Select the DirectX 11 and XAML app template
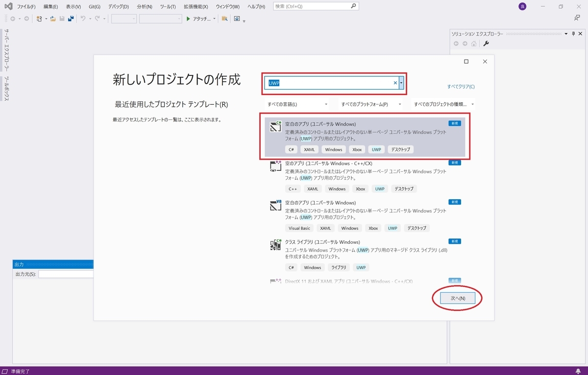Viewport: 588px width, 375px height. click(365, 281)
